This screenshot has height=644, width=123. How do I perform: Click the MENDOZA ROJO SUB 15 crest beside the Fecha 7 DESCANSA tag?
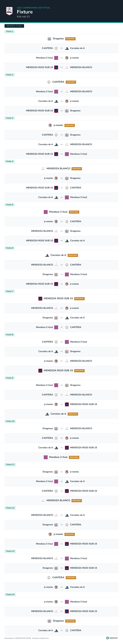tap(40, 299)
